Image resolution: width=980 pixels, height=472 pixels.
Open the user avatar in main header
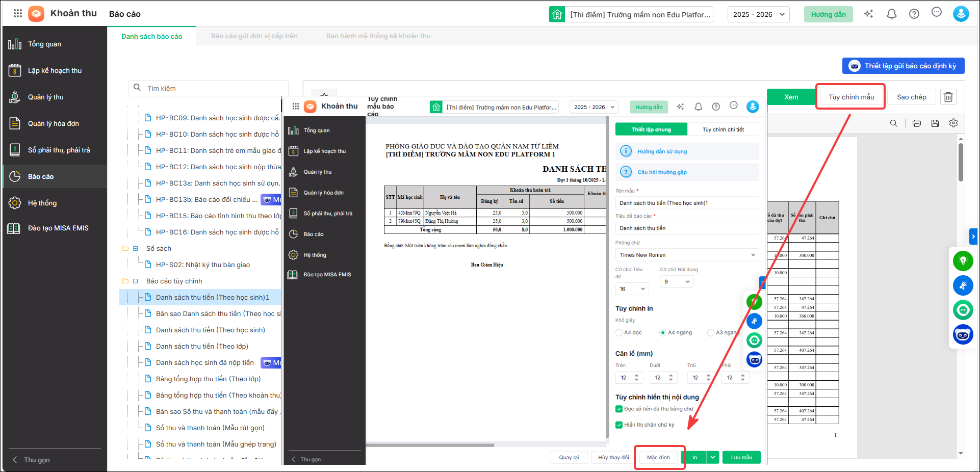961,14
